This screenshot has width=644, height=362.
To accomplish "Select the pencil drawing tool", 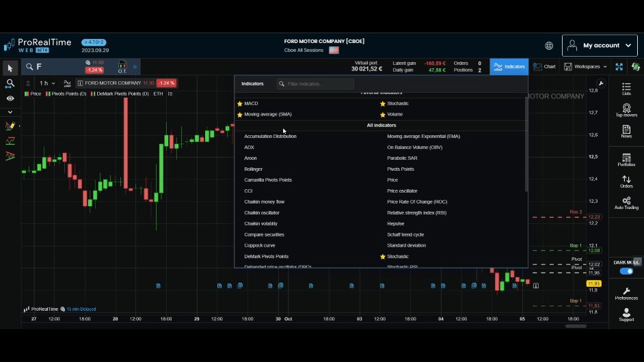I will point(10,126).
